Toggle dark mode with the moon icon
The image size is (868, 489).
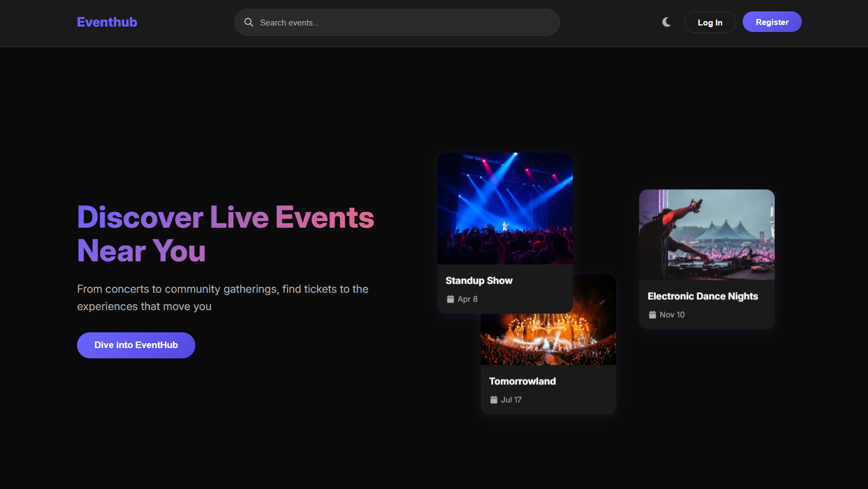click(x=666, y=22)
